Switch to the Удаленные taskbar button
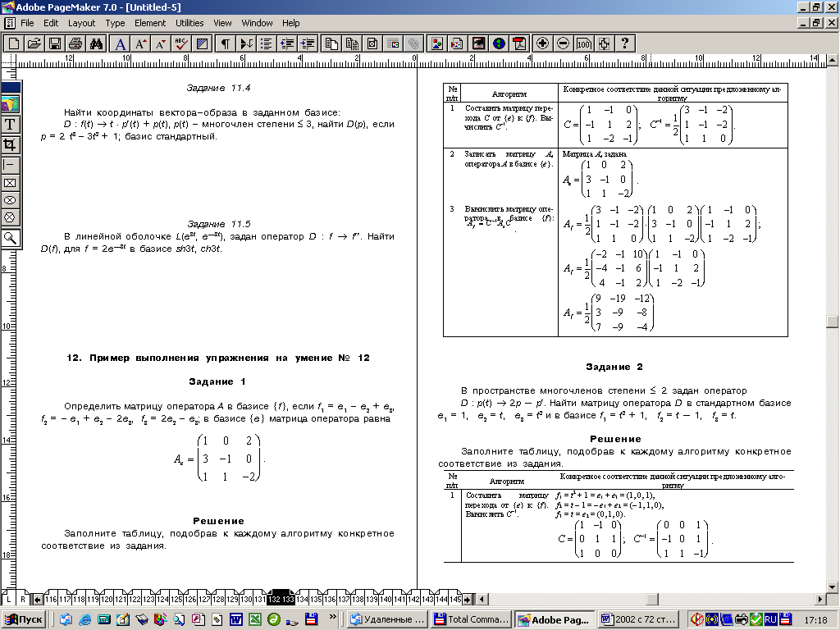 pyautogui.click(x=388, y=619)
